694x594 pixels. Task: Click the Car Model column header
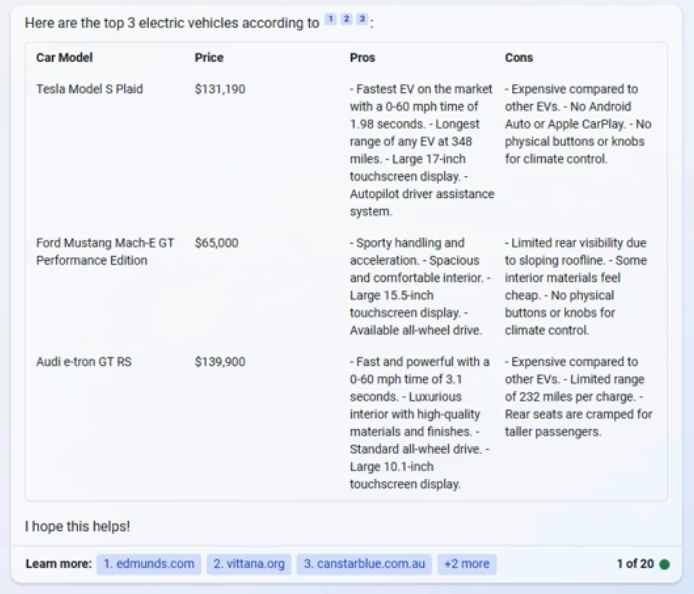[x=64, y=58]
